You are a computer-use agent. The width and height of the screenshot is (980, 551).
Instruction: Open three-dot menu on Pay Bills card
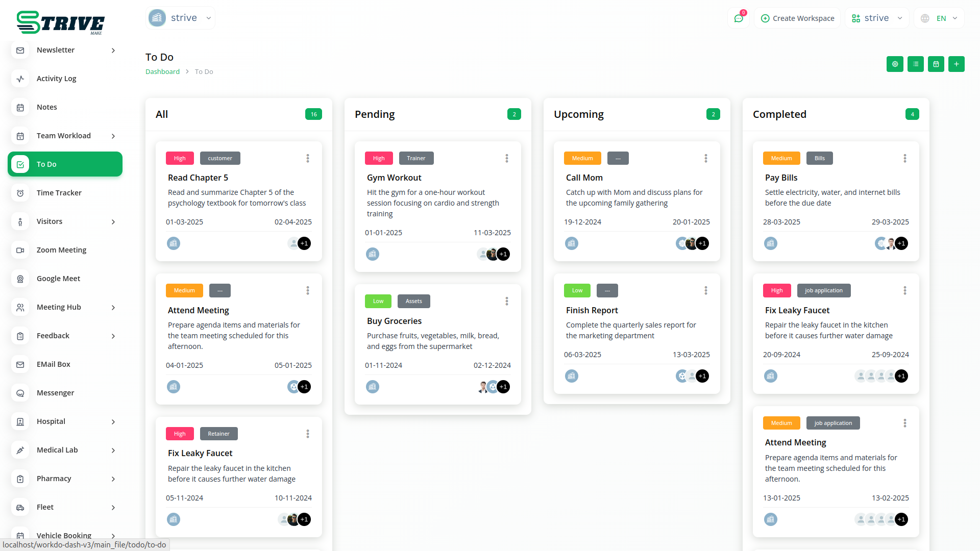[904, 159]
